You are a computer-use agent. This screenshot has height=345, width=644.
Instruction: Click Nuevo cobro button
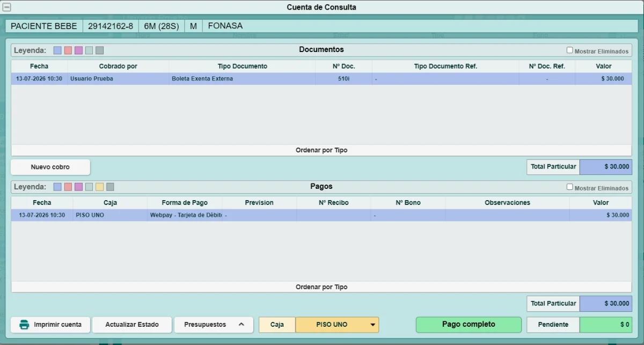50,167
